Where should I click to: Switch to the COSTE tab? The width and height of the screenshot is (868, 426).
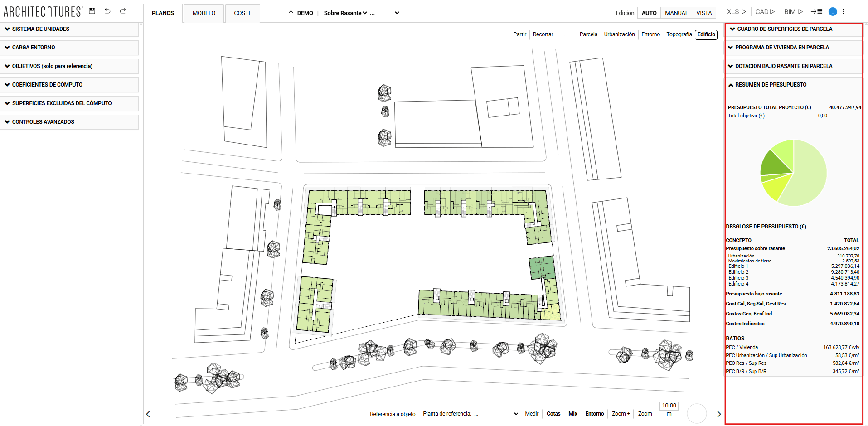tap(242, 13)
